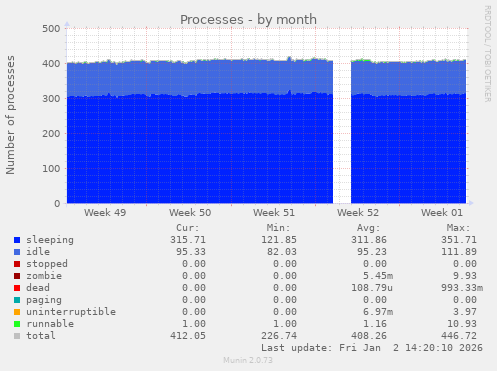Image resolution: width=497 pixels, height=371 pixels.
Task: Click the 500 y-axis value
Action: point(51,29)
